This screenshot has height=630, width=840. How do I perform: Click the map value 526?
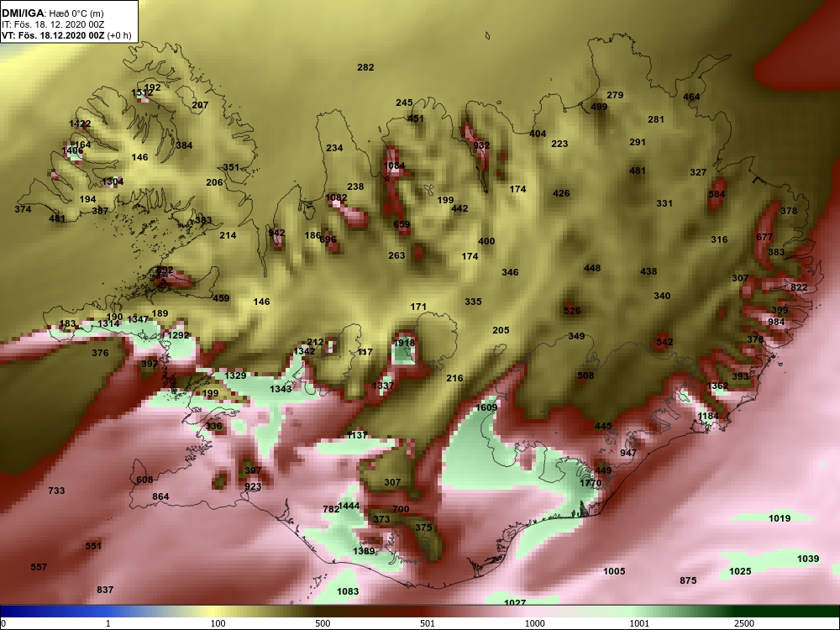tap(572, 311)
